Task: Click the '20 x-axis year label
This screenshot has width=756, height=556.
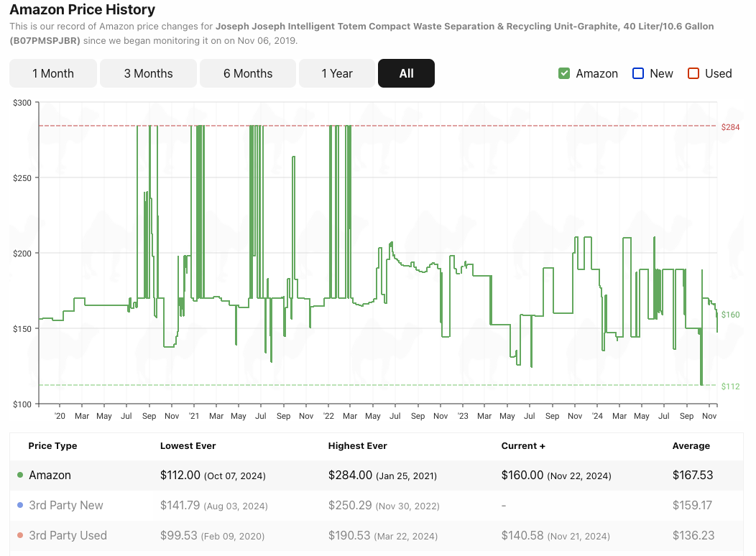Action: tap(60, 416)
